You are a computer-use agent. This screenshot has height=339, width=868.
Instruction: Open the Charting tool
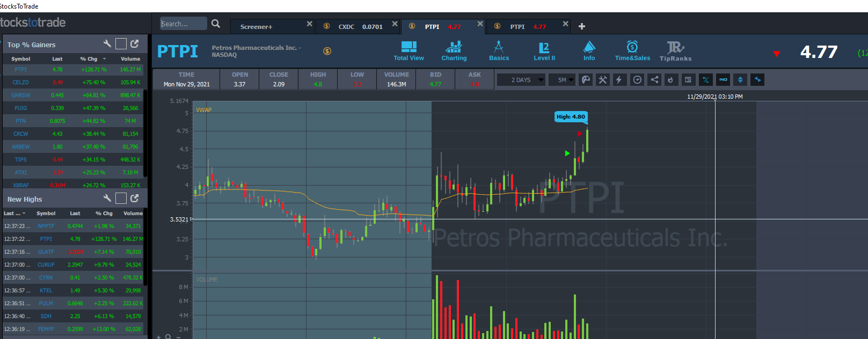coord(454,51)
